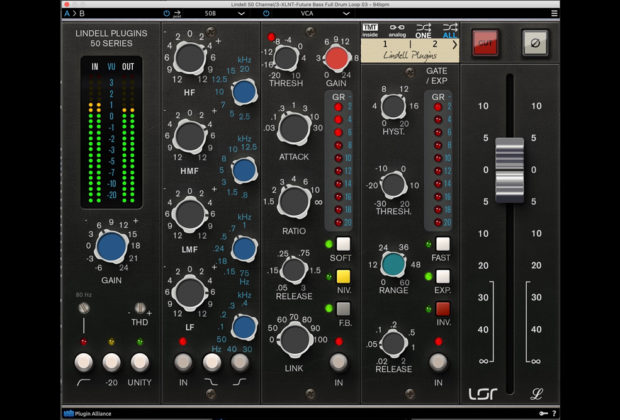
Task: Click the key license icon at bottom
Action: pyautogui.click(x=544, y=414)
